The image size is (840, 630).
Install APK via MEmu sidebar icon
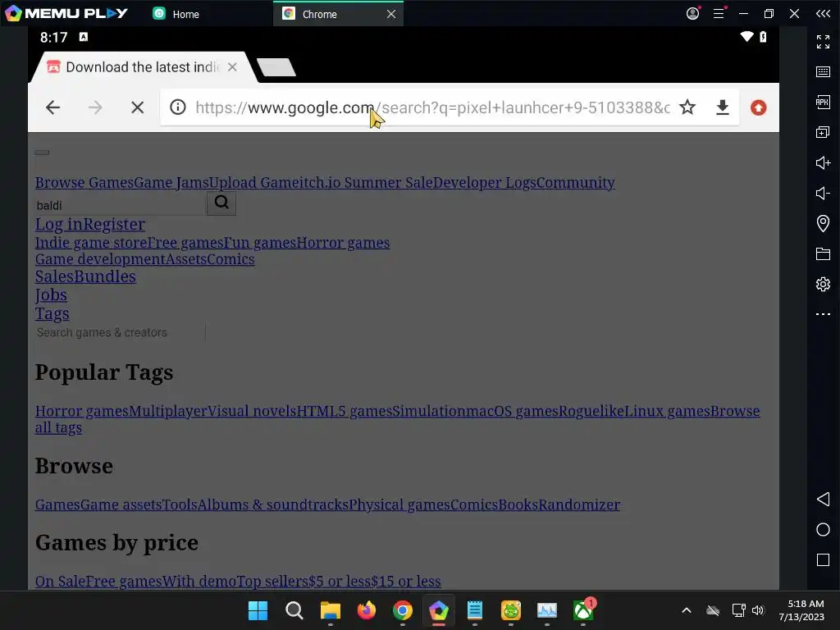823,102
